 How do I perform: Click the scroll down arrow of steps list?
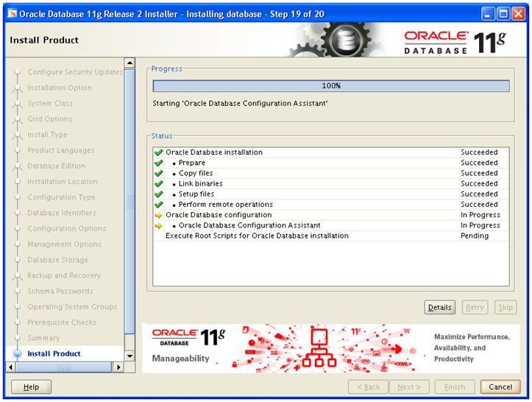coord(130,356)
